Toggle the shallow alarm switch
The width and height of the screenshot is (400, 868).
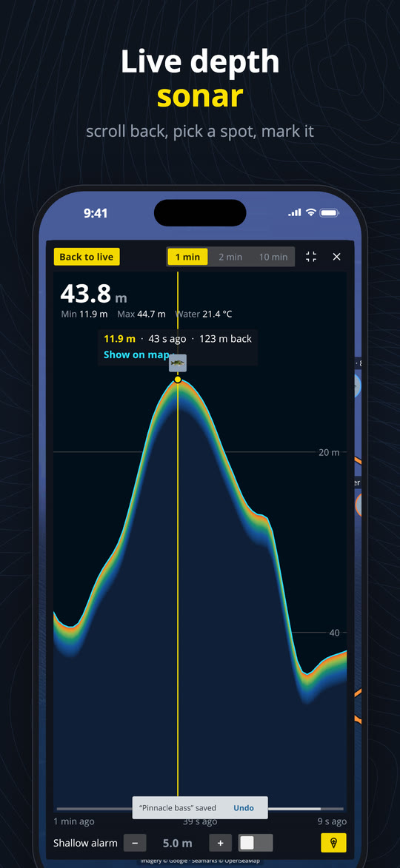tap(256, 843)
